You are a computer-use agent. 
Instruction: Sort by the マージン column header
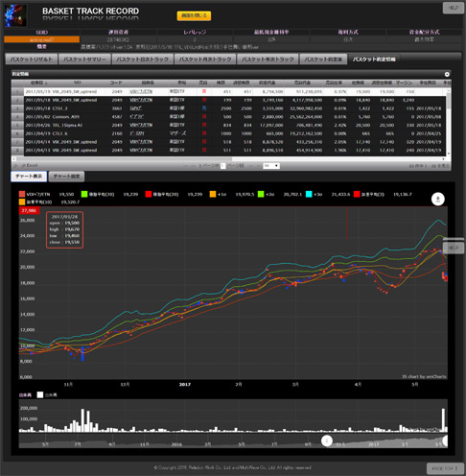(404, 83)
